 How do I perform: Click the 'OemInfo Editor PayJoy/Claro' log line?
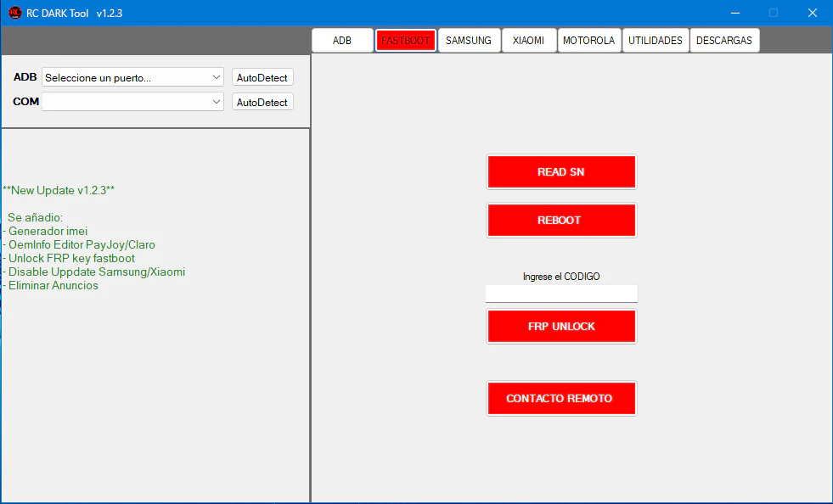[x=82, y=245]
